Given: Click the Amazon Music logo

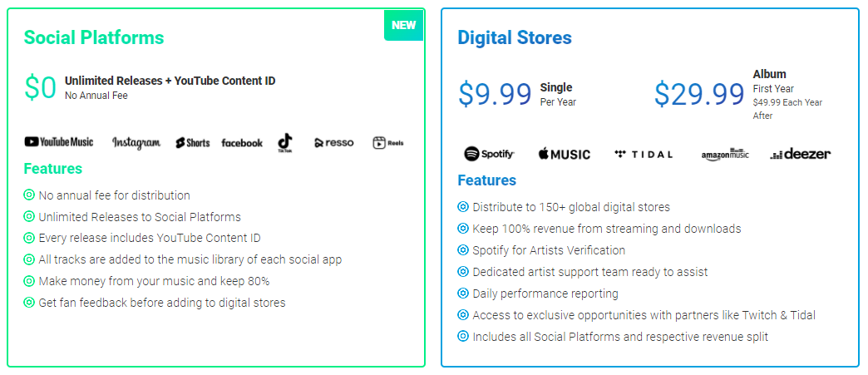Looking at the screenshot, I should coord(725,154).
